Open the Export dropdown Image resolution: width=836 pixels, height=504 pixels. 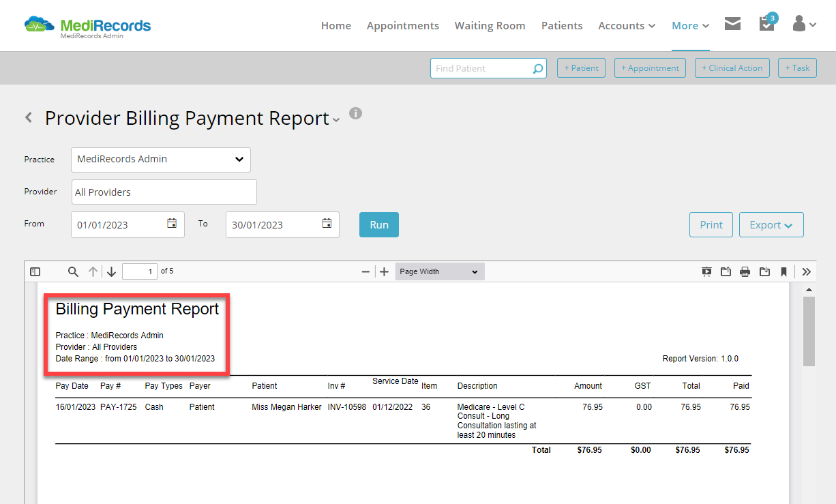(x=771, y=225)
